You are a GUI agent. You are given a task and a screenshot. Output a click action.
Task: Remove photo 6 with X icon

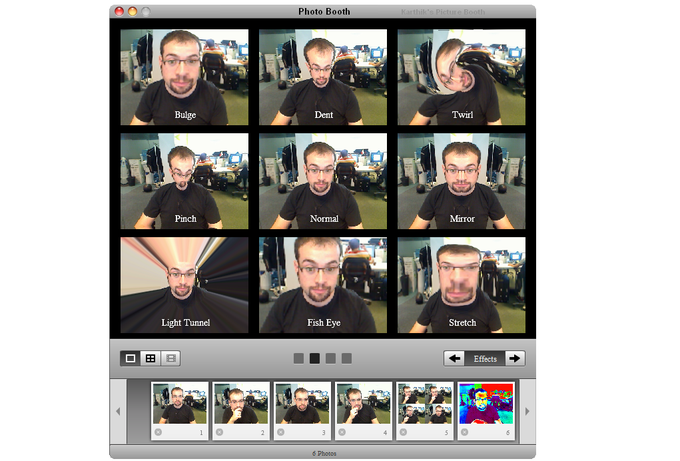coord(465,432)
